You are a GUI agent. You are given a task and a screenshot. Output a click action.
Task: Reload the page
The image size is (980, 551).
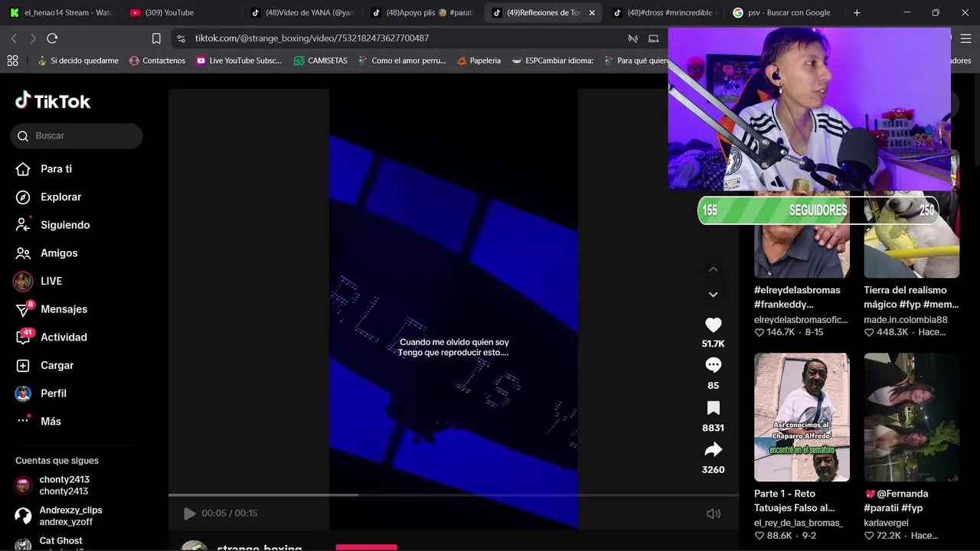[52, 38]
